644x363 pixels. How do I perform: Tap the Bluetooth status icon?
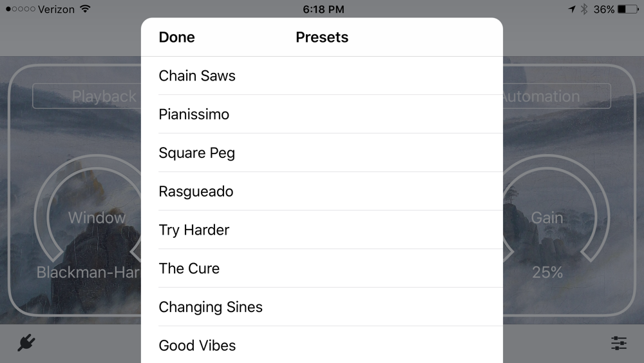tap(584, 9)
